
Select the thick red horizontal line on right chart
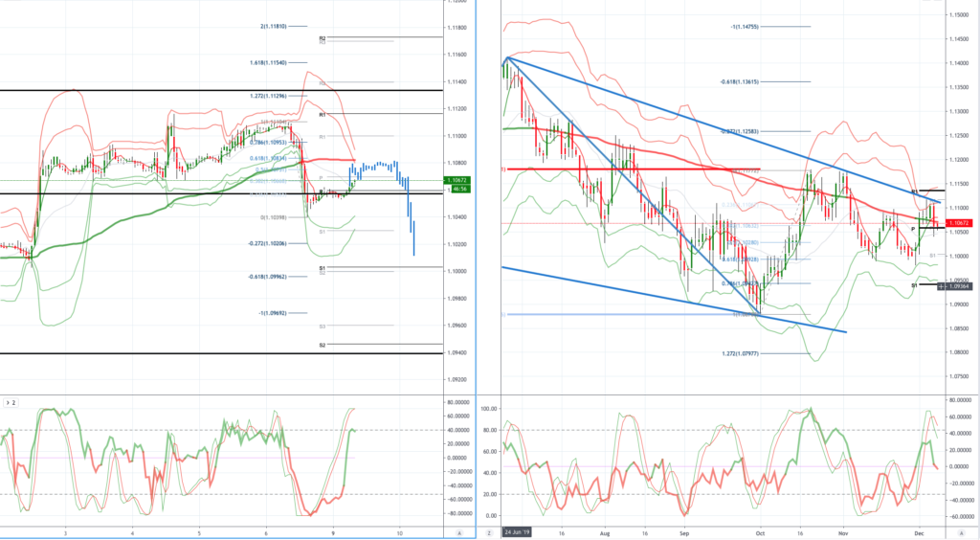tap(622, 169)
